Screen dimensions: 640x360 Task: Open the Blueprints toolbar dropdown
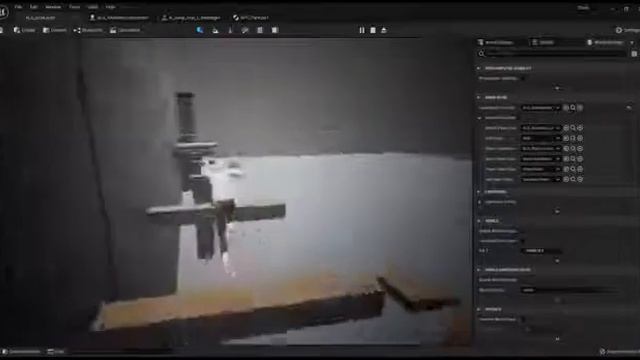pyautogui.click(x=88, y=30)
